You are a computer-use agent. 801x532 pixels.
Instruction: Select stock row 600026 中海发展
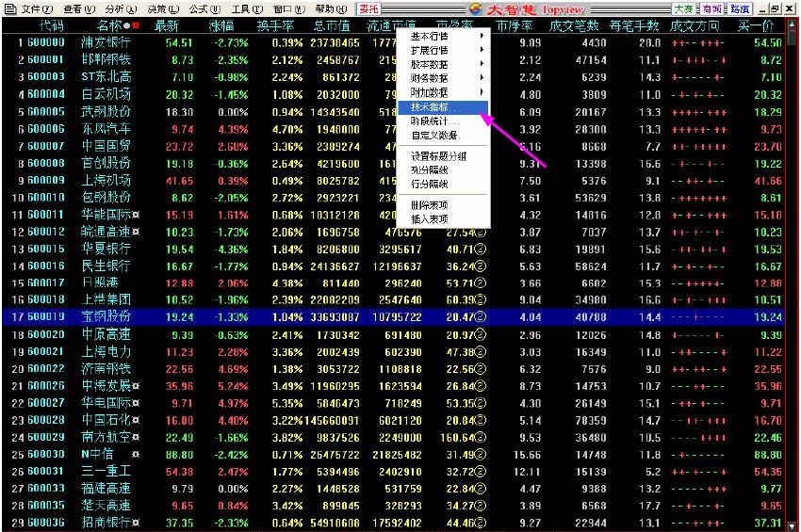tap(395, 386)
